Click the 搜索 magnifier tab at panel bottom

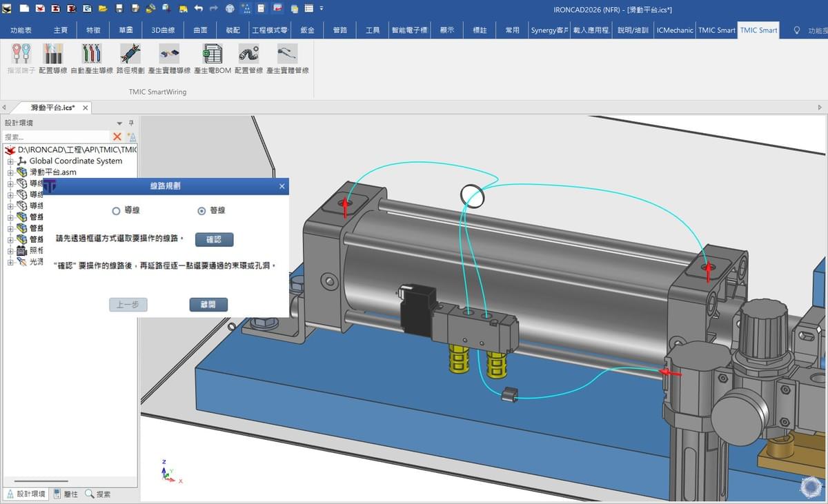[98, 494]
